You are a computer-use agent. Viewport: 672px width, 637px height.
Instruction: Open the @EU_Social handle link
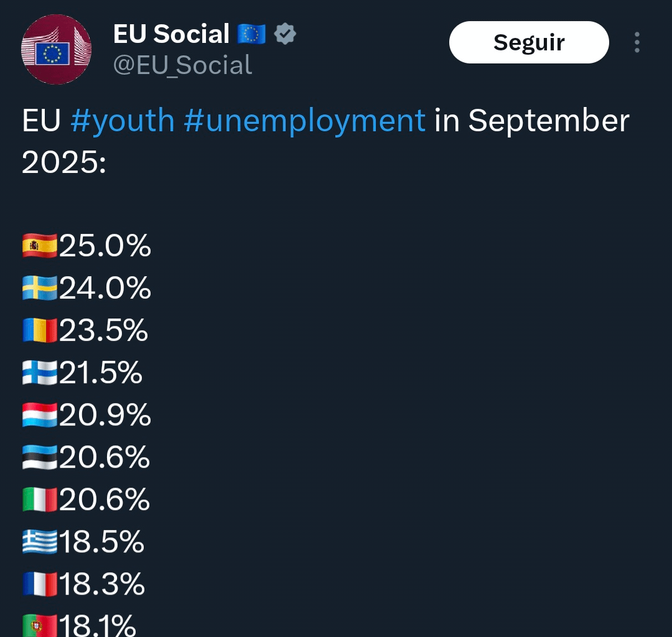click(x=182, y=65)
